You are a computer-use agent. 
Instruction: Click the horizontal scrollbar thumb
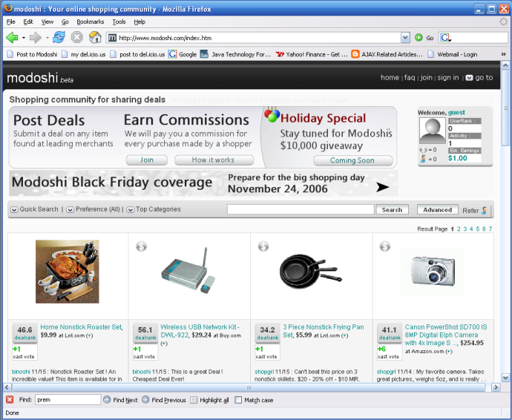tap(249, 387)
